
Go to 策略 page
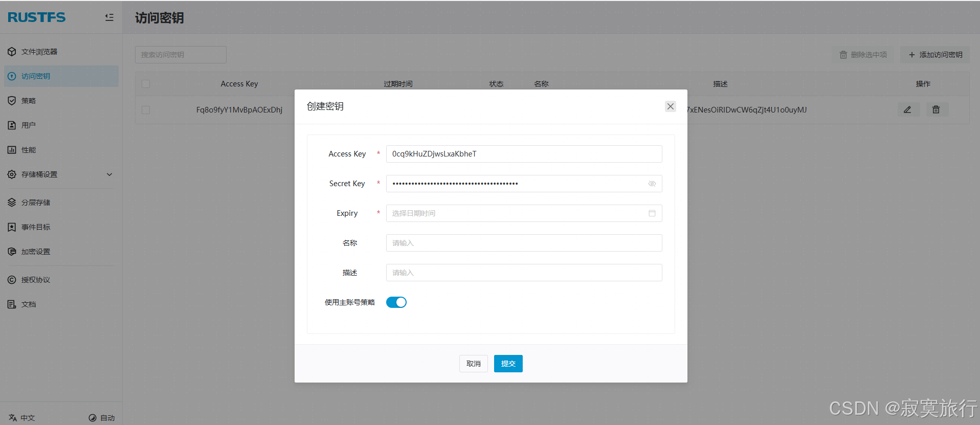point(61,101)
